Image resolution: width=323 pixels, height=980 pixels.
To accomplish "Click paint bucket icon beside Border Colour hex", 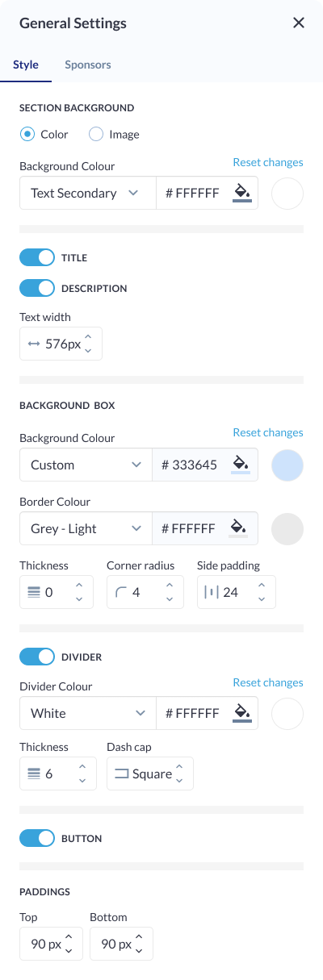I will 238,528.
